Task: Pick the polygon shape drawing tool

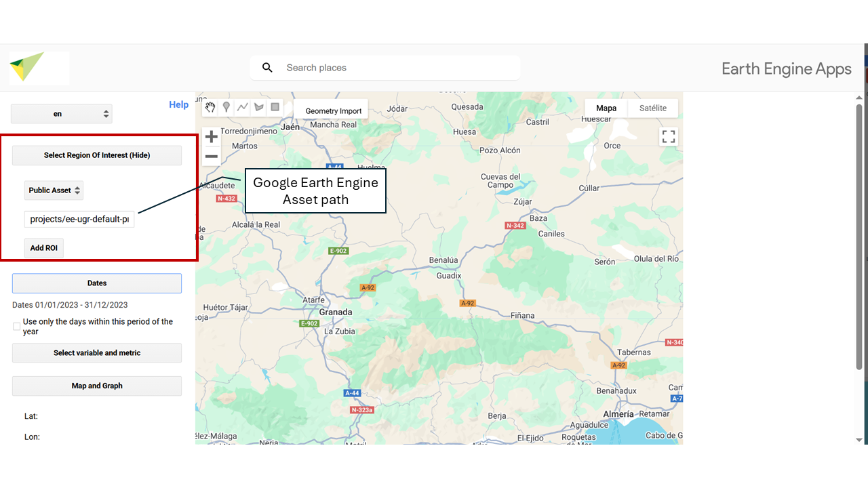Action: pos(259,107)
